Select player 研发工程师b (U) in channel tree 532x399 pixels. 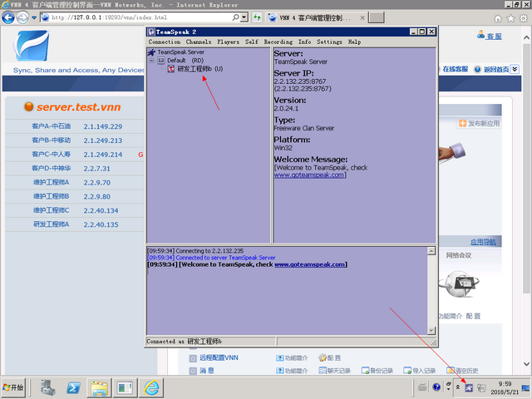[x=200, y=69]
